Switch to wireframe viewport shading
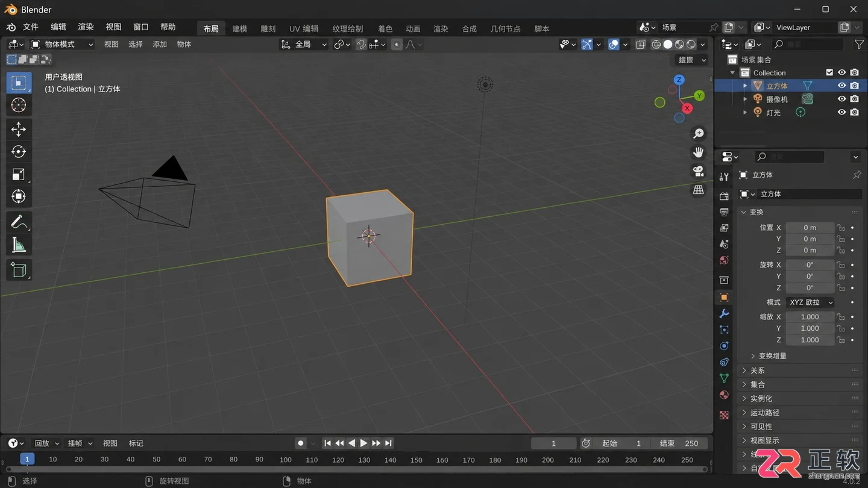Viewport: 868px width, 488px height. point(656,44)
